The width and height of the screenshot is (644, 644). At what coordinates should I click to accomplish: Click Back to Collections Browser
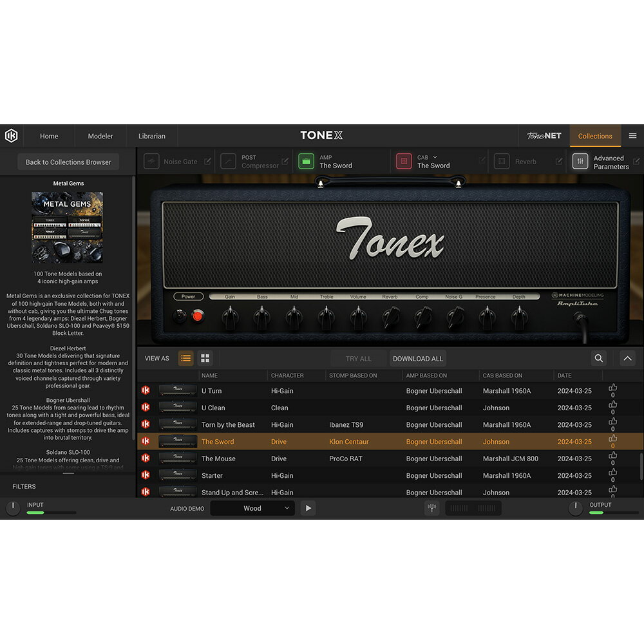pyautogui.click(x=68, y=162)
